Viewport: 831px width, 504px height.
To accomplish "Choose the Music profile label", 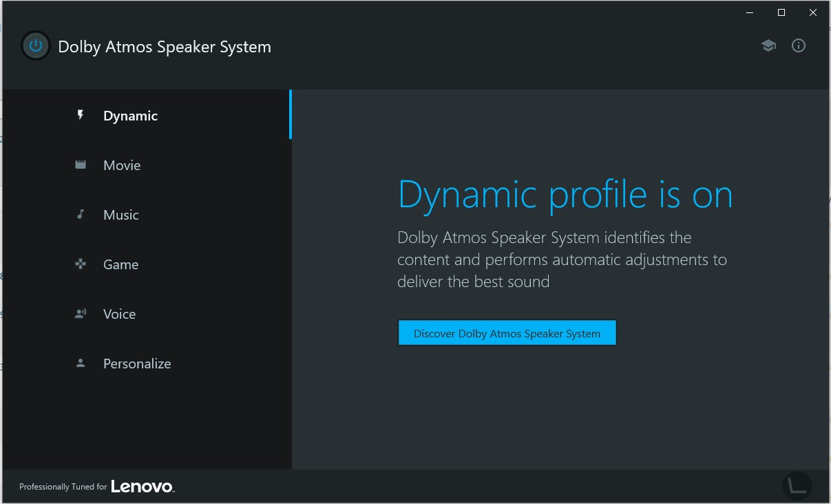I will tap(121, 215).
